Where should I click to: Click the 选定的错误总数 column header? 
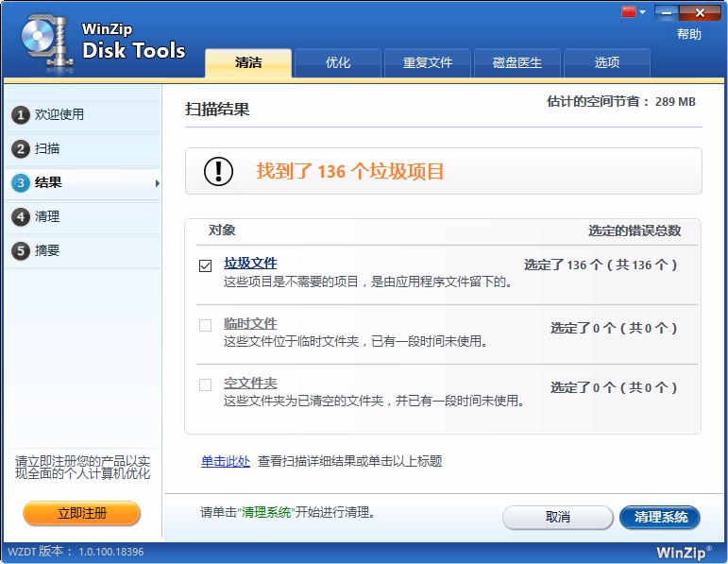(x=635, y=231)
